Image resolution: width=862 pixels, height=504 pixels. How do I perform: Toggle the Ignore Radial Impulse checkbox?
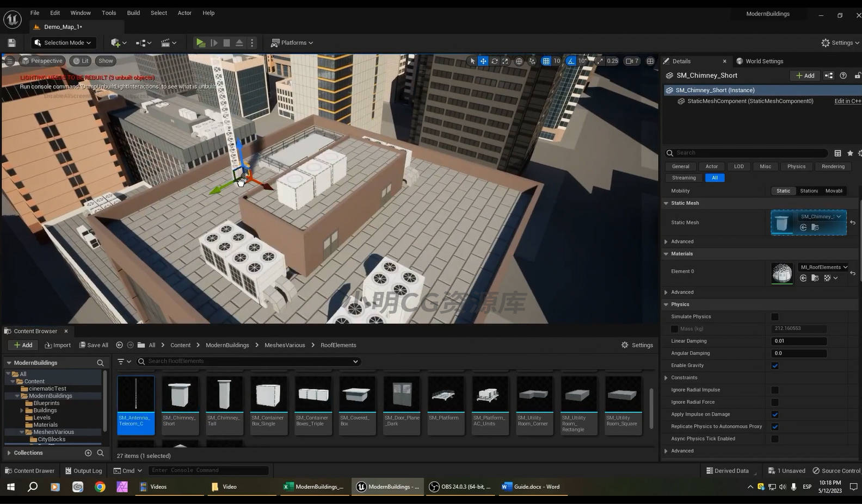tap(775, 390)
